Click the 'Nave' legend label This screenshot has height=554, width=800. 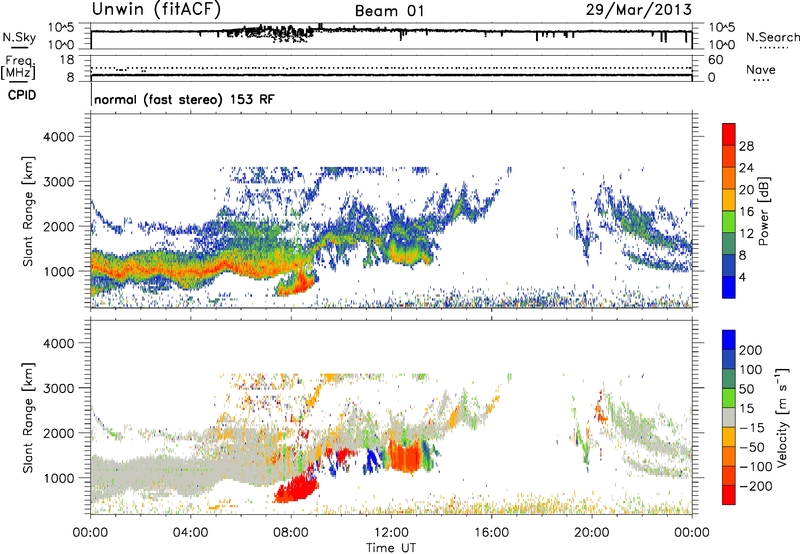point(761,69)
